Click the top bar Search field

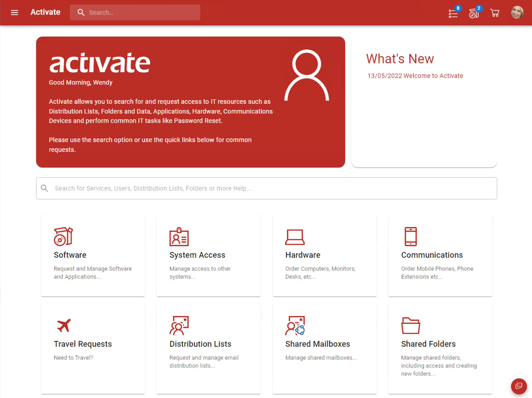click(x=135, y=12)
